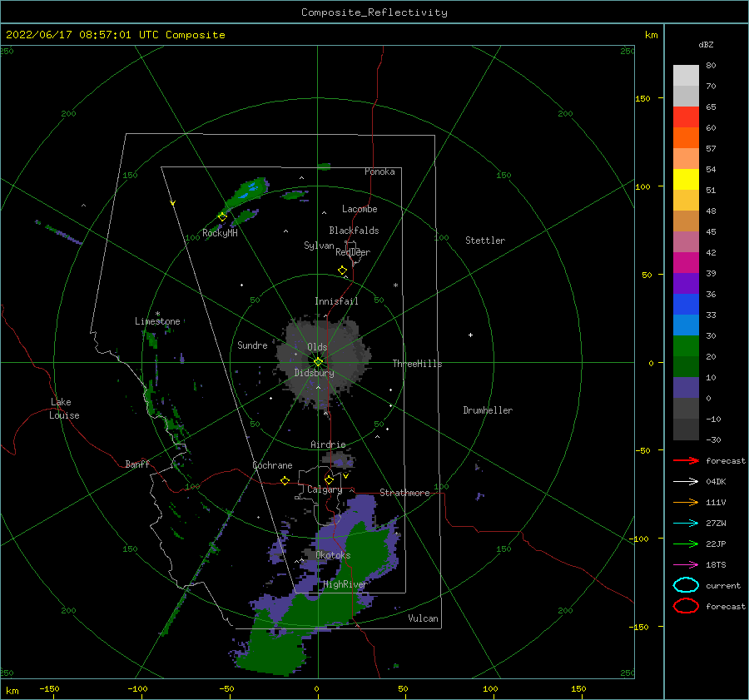
Task: Pick the 30 dBZ green color swatch
Action: (686, 346)
